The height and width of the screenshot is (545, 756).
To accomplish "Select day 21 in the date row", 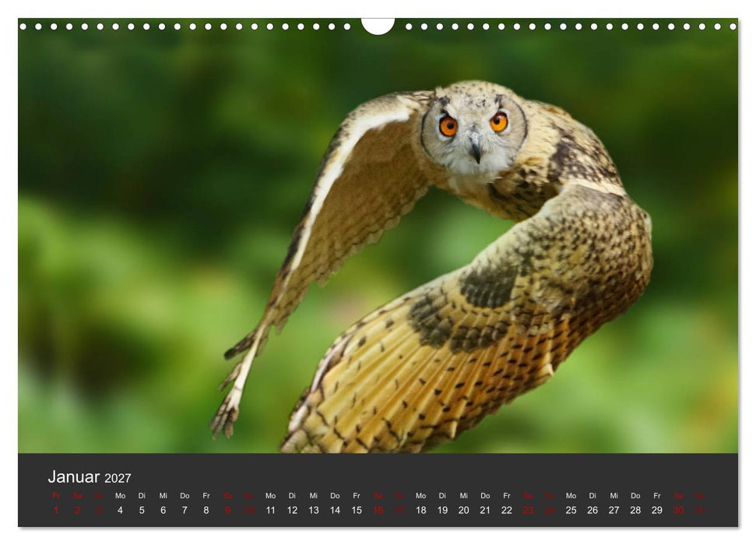I will pyautogui.click(x=485, y=510).
